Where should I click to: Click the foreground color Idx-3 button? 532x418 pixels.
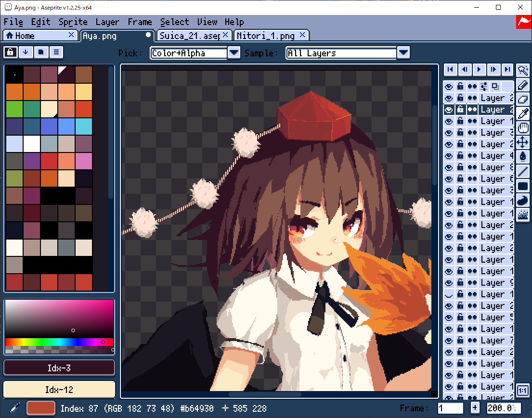click(59, 368)
